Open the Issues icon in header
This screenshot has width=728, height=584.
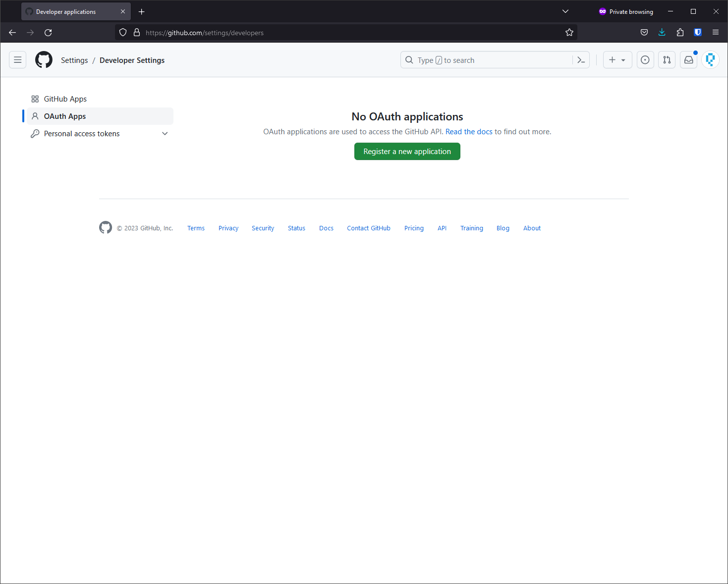[x=645, y=60]
